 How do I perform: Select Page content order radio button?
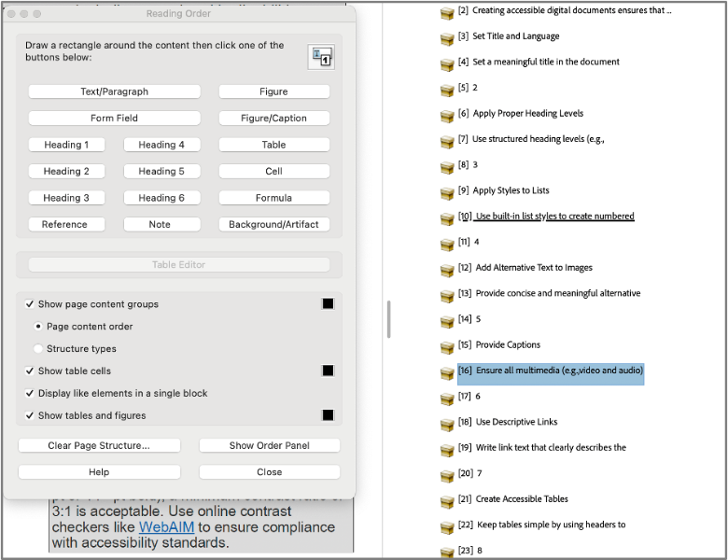click(38, 327)
